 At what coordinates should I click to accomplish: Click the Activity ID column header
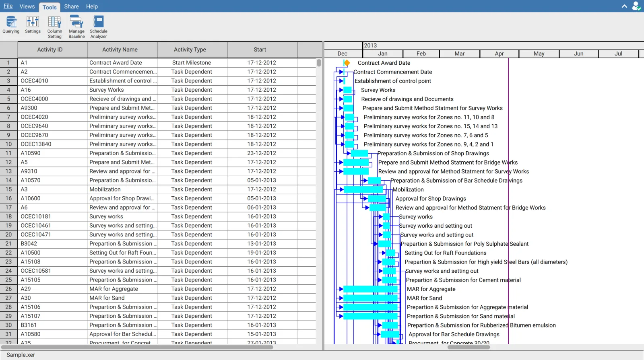(x=53, y=49)
